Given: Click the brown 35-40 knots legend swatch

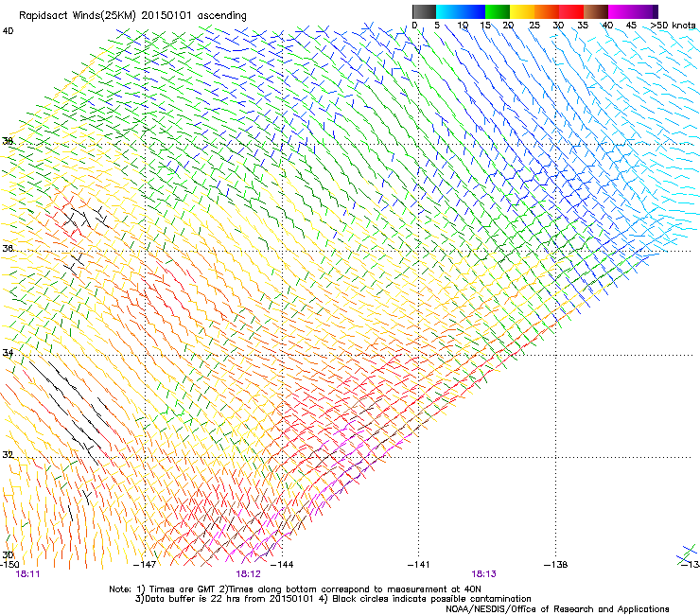Looking at the screenshot, I should [x=596, y=11].
